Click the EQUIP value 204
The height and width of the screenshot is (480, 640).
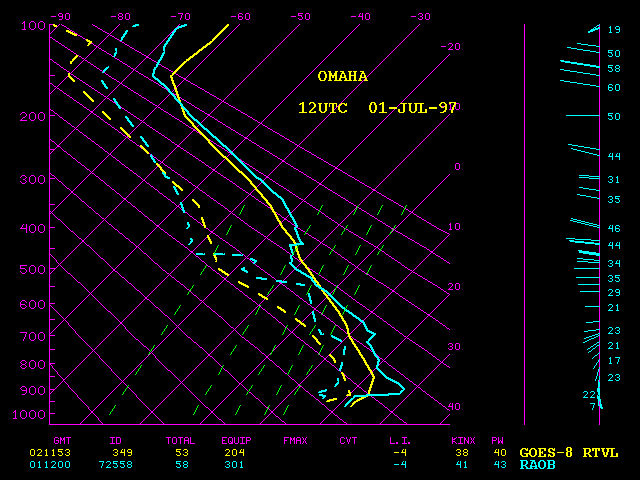(x=235, y=453)
